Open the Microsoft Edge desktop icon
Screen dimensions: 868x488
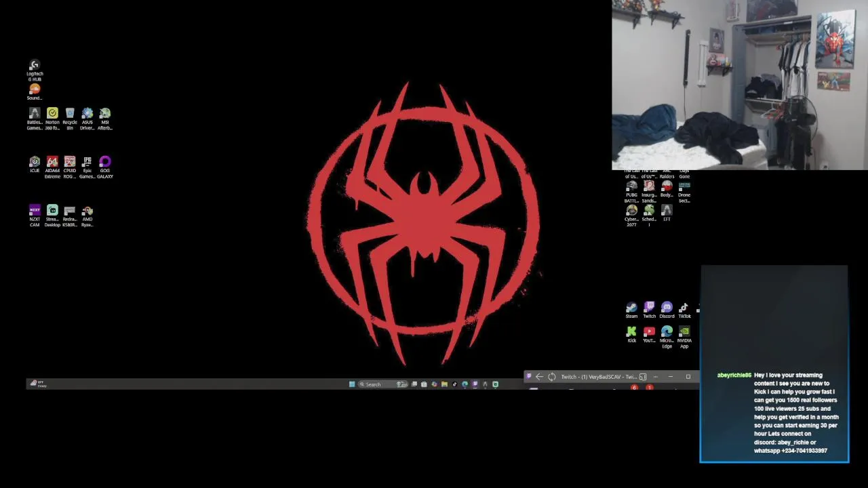pyautogui.click(x=667, y=338)
